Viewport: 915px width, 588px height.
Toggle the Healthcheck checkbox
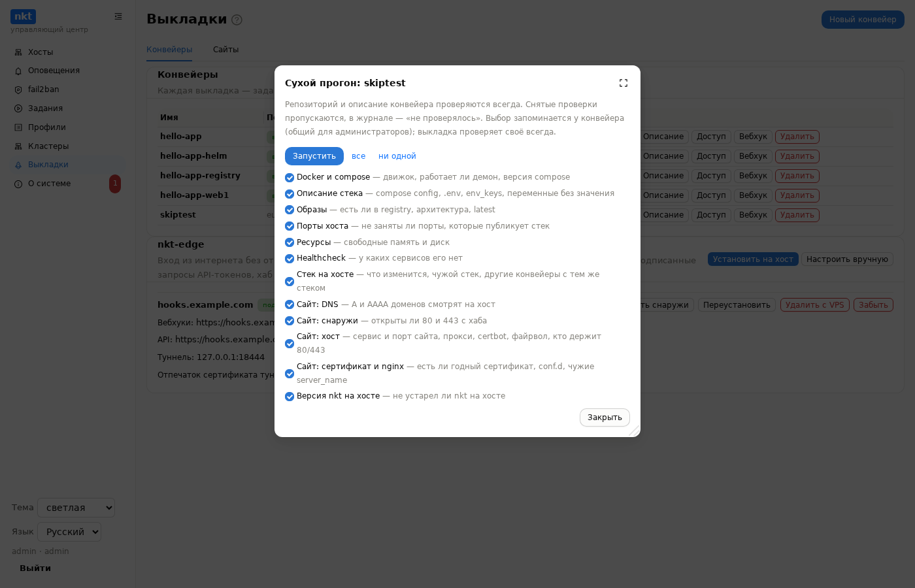pos(290,259)
